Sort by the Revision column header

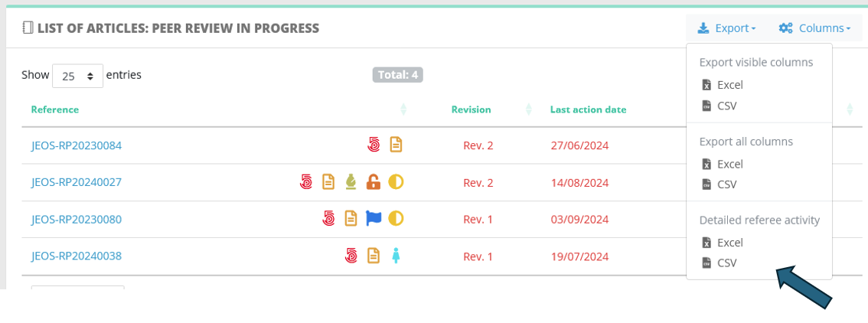471,109
